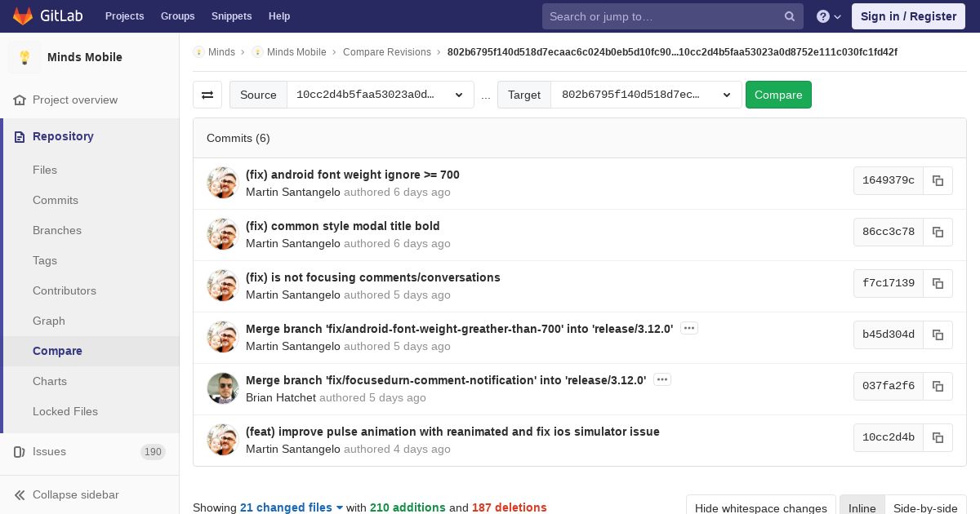Click the GitLab fox logo
The image size is (980, 514).
click(23, 16)
